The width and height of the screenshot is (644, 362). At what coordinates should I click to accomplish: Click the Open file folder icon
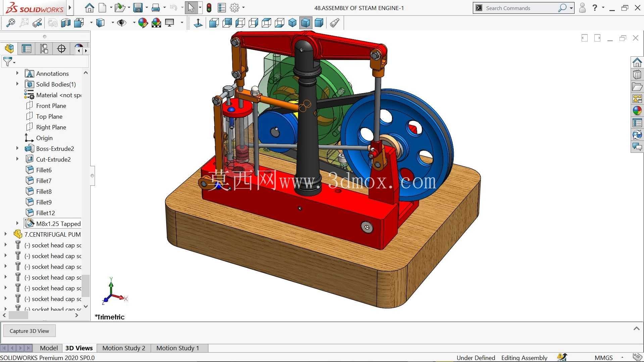(119, 8)
